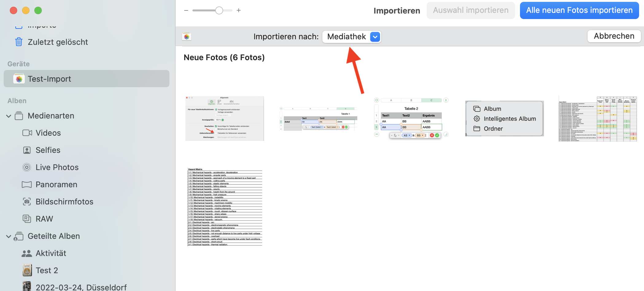Click the RAW media type icon
Viewport: 644px width, 291px height.
(x=27, y=219)
